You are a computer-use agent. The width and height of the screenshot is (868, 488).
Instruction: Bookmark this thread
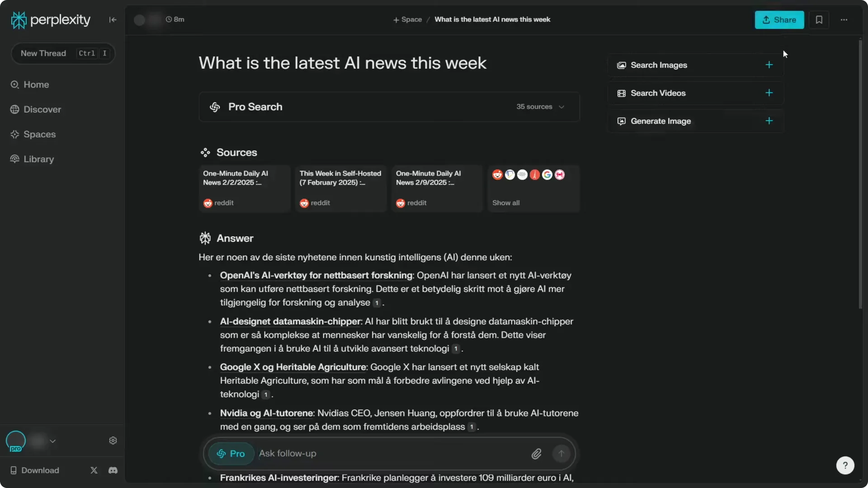pos(819,20)
